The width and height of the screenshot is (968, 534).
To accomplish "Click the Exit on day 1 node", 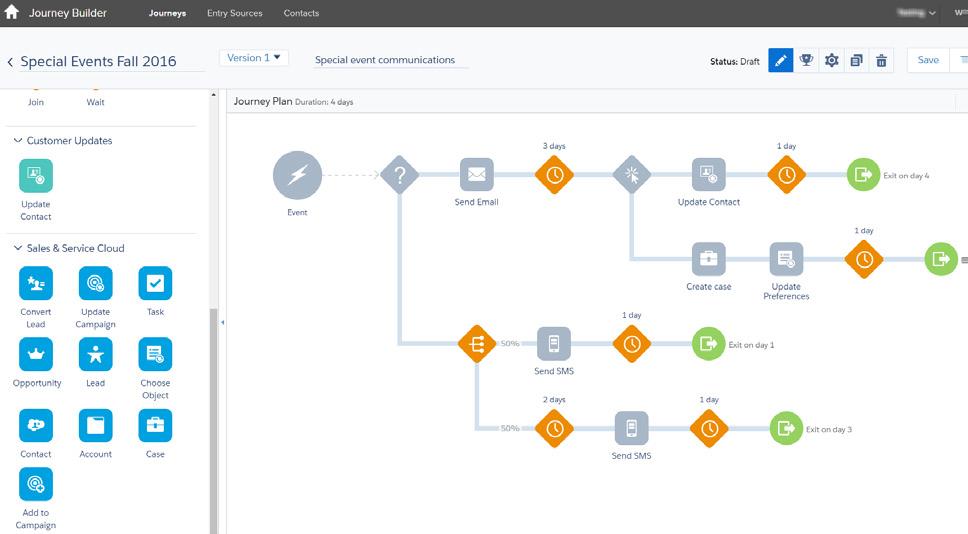I will tap(709, 344).
